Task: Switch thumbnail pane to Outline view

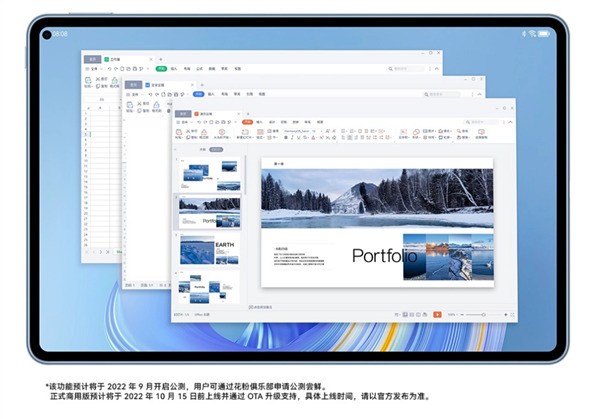Action: pyautogui.click(x=203, y=150)
